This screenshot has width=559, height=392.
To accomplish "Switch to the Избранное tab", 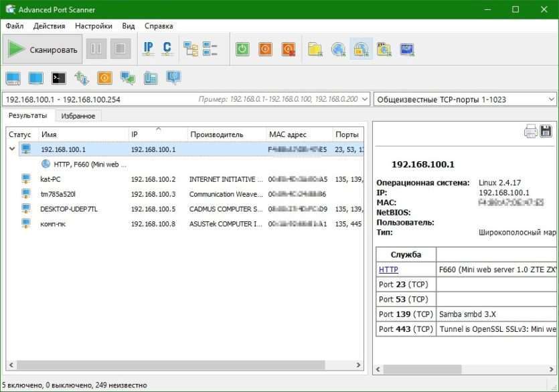I will (78, 116).
